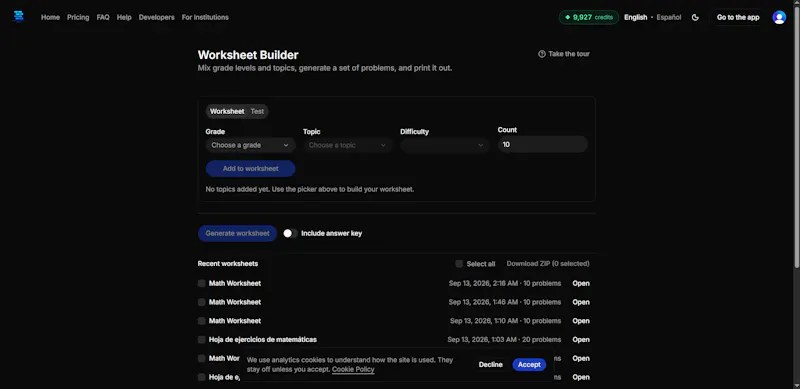Open the 2:16 AM Math Worksheet

[581, 283]
